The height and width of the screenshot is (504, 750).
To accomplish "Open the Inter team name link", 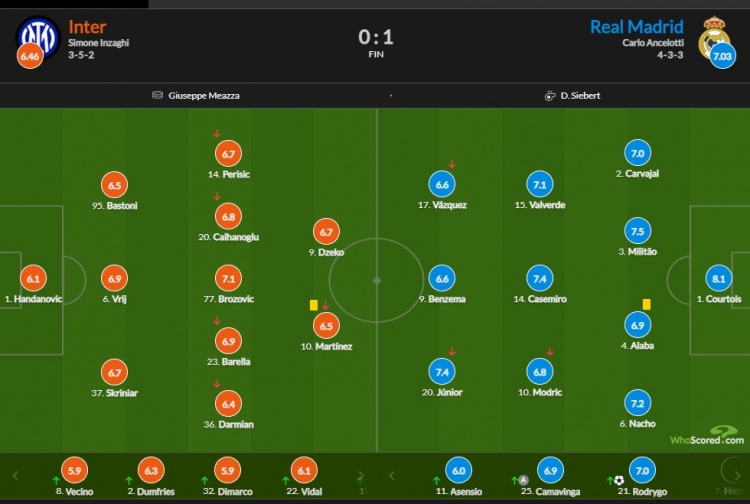I will pos(88,27).
